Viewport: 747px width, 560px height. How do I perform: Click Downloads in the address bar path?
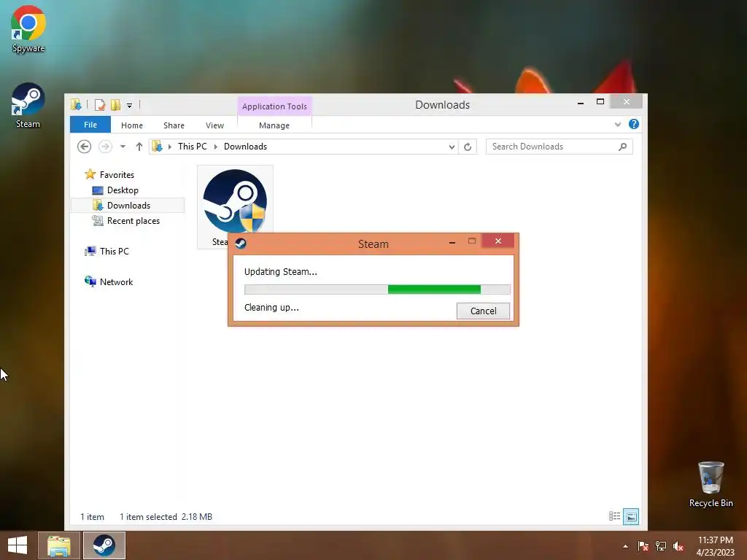coord(245,146)
